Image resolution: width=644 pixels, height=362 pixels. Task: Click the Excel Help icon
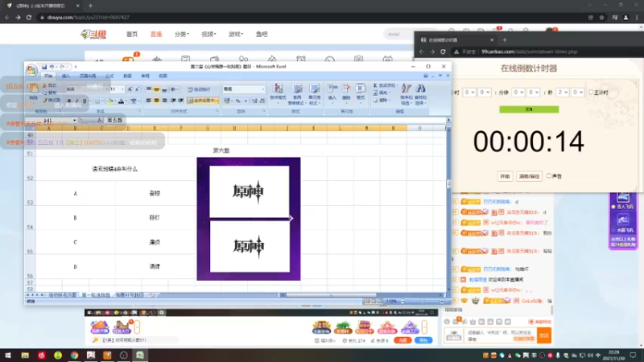[x=426, y=76]
